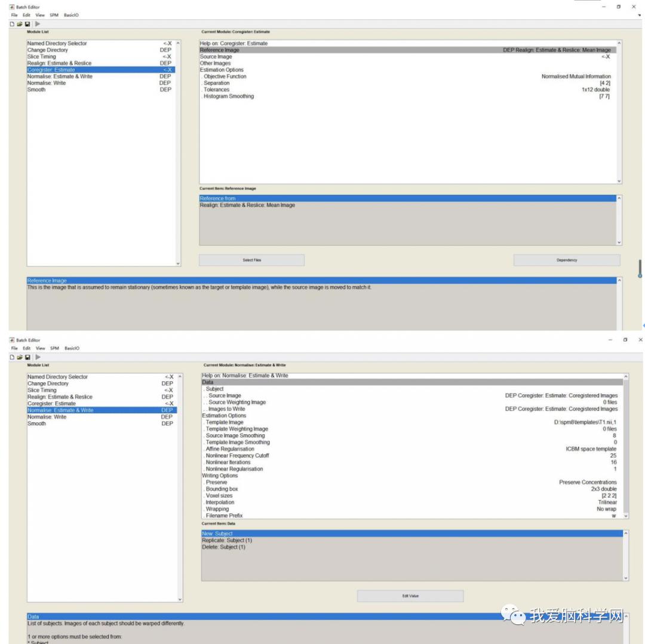Click Help on: Normalise: Estimate & Write
The width and height of the screenshot is (645, 644).
pyautogui.click(x=412, y=375)
